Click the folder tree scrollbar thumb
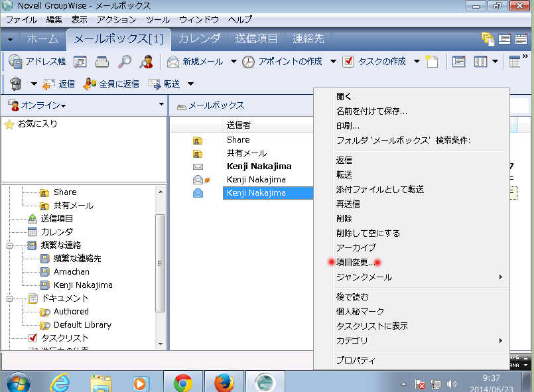This screenshot has width=534, height=392. coord(160,263)
